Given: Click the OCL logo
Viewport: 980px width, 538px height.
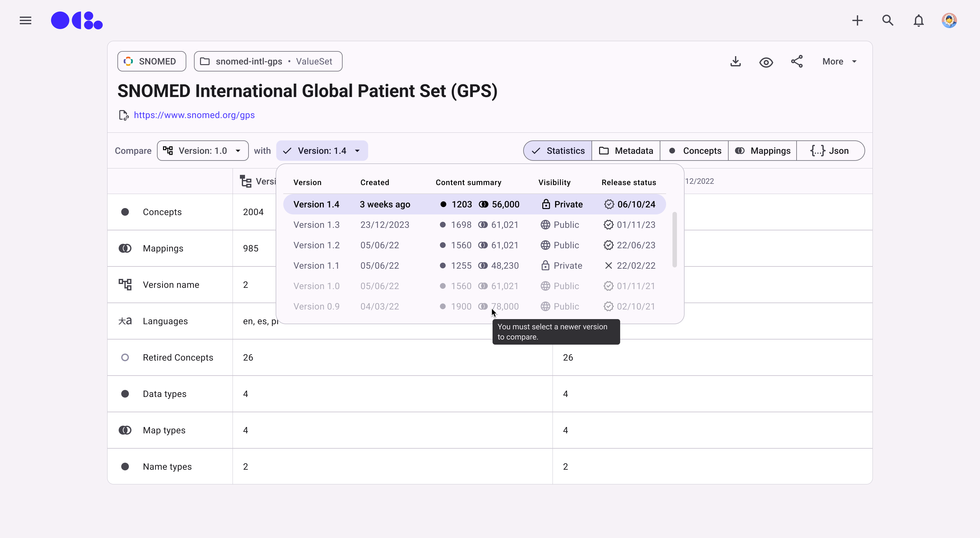Looking at the screenshot, I should (x=77, y=20).
